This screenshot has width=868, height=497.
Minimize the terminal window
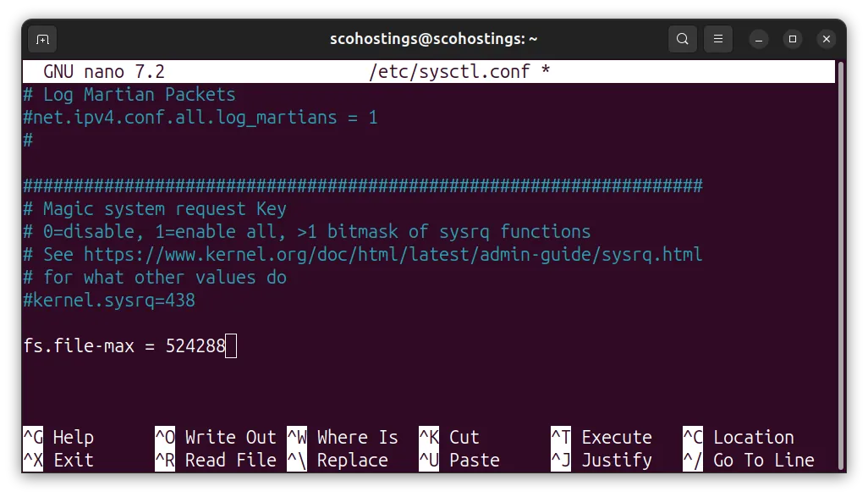pyautogui.click(x=759, y=39)
